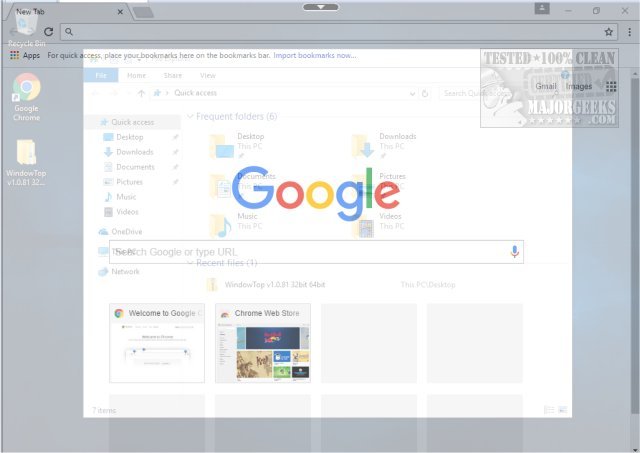Switch Explorer to large icons view
The image size is (640, 453).
(x=563, y=410)
